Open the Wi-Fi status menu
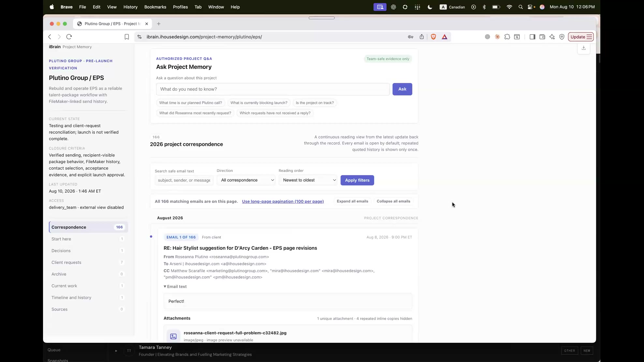Viewport: 644px width, 362px height. 509,7
